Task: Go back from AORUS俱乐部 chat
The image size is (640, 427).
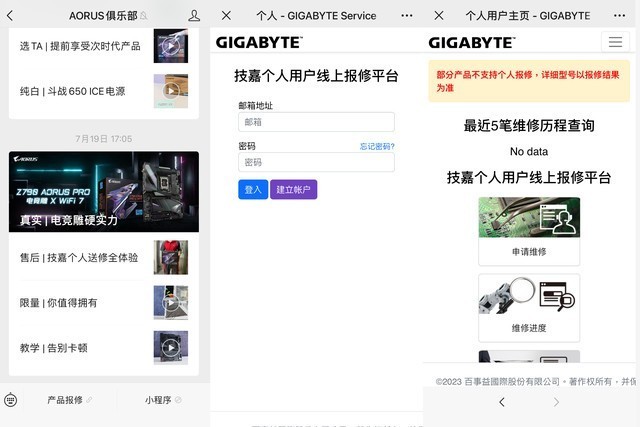Action: (x=10, y=16)
